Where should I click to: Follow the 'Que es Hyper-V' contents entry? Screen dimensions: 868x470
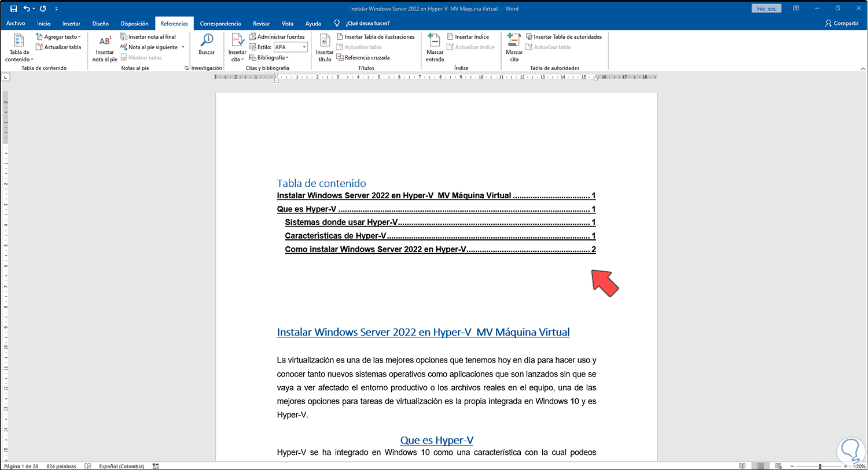(436, 209)
